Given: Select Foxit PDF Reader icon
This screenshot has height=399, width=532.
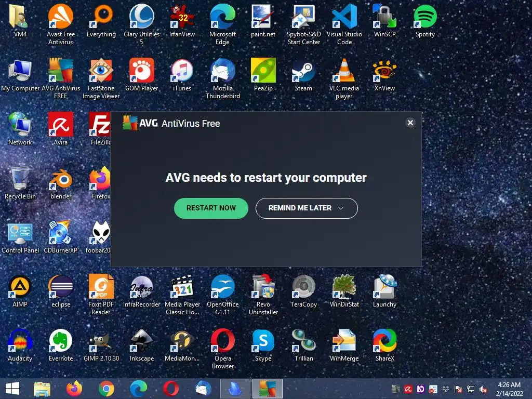Looking at the screenshot, I should coord(101,294).
